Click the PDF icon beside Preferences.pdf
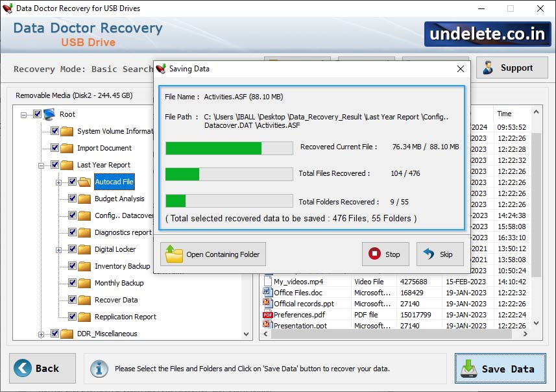 267,315
